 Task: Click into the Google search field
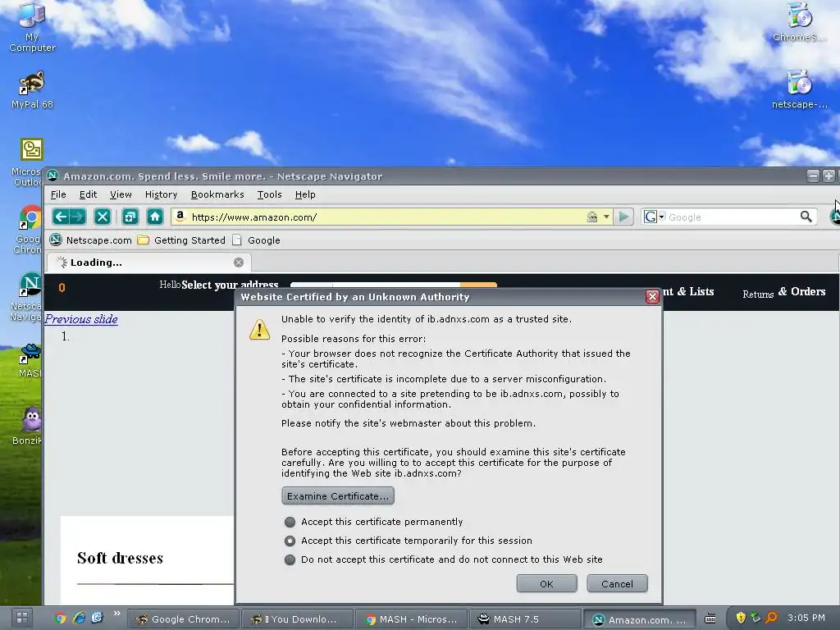[732, 217]
